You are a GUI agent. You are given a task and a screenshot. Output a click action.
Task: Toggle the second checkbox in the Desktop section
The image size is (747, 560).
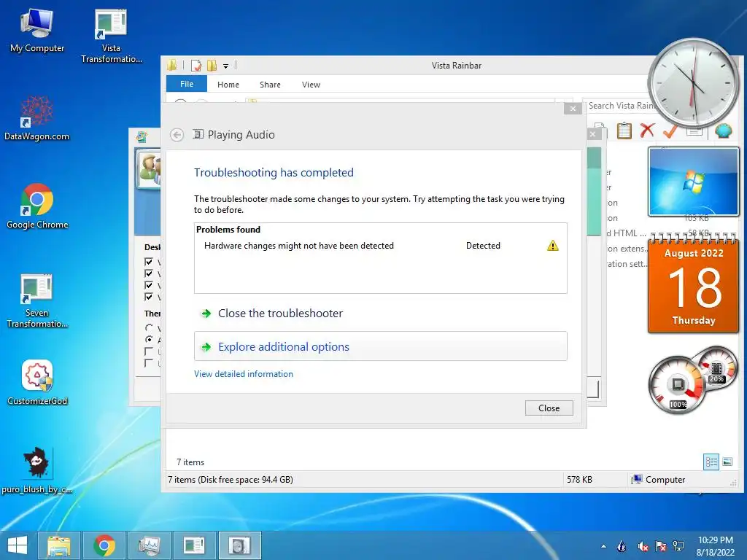coord(149,274)
